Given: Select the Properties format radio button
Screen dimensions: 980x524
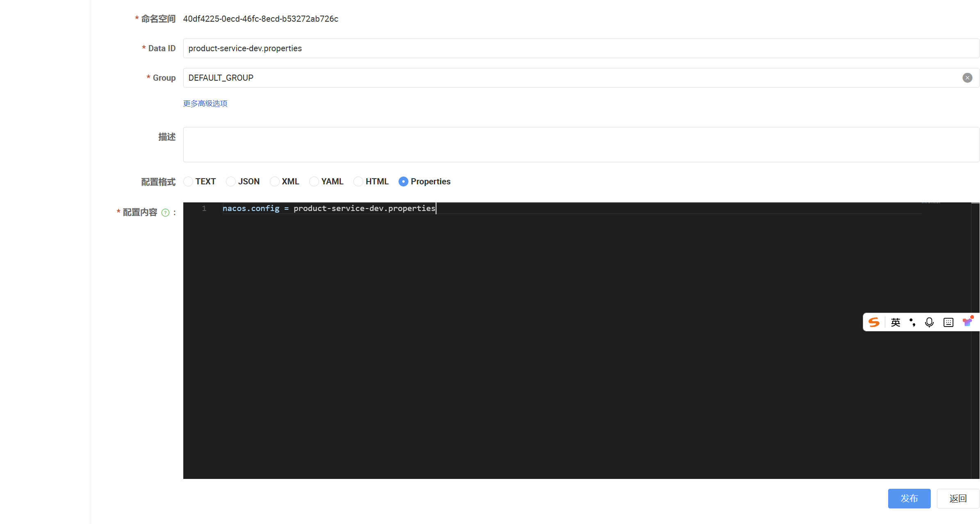Looking at the screenshot, I should [x=403, y=181].
